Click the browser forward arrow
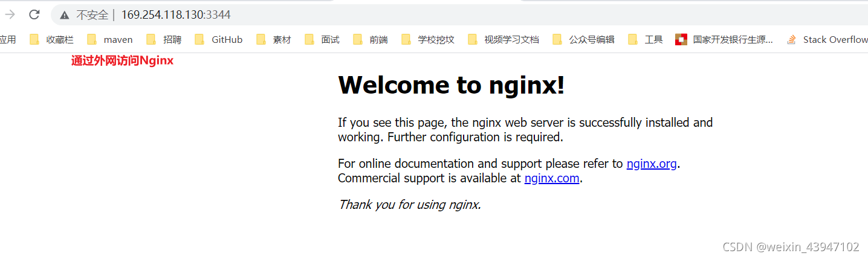Screen dimensions: 868x259 point(10,14)
